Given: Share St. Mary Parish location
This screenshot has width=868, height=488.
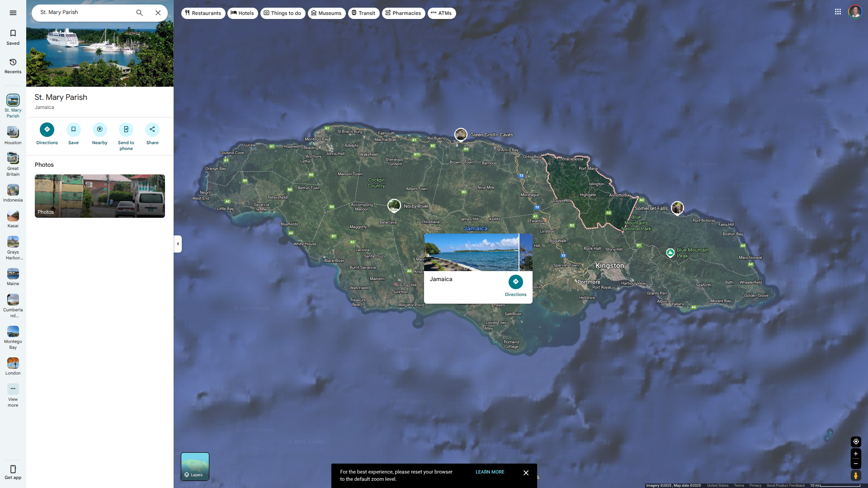Looking at the screenshot, I should click(x=152, y=130).
